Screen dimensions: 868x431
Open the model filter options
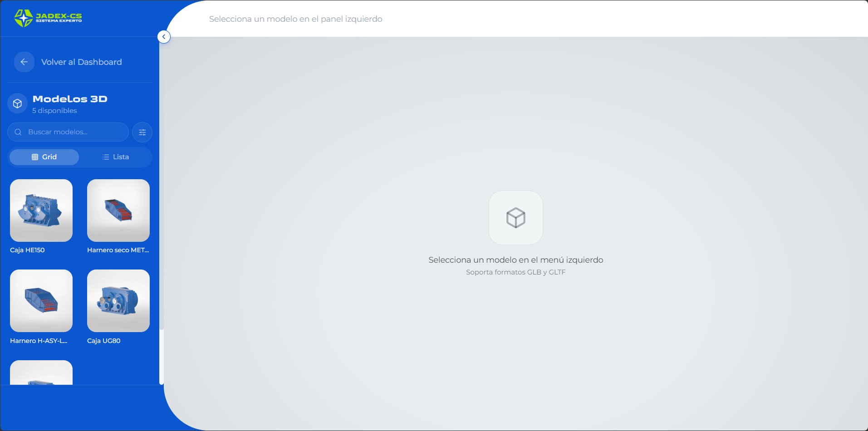click(x=142, y=132)
